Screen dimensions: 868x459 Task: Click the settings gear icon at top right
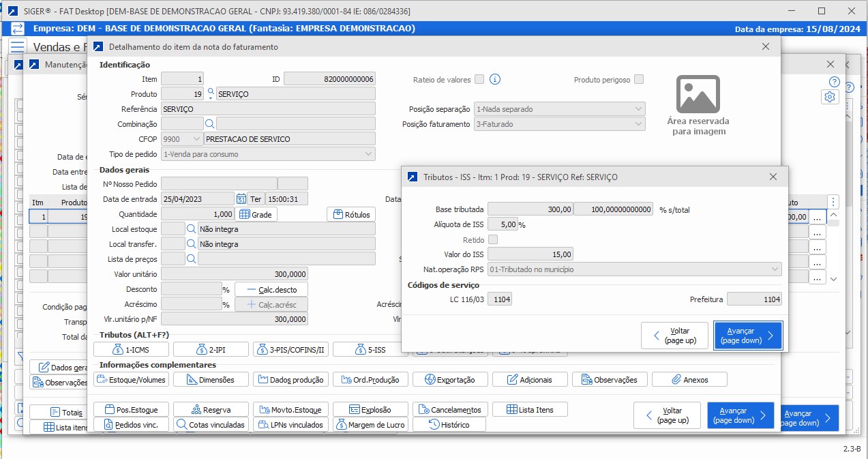[830, 97]
